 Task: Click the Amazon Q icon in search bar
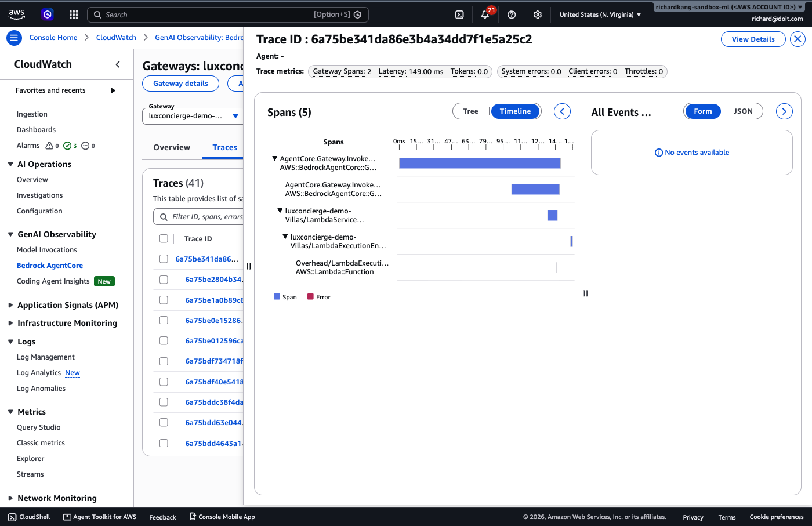pyautogui.click(x=358, y=14)
